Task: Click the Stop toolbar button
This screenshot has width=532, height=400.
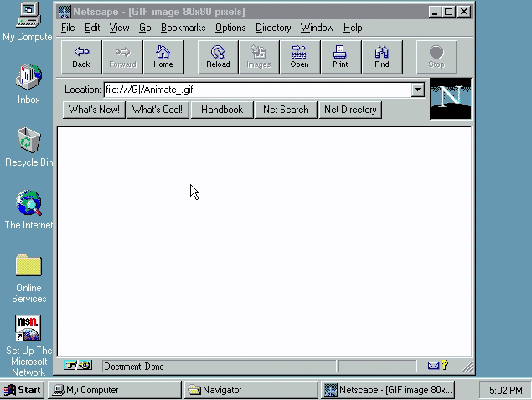Action: [x=436, y=57]
